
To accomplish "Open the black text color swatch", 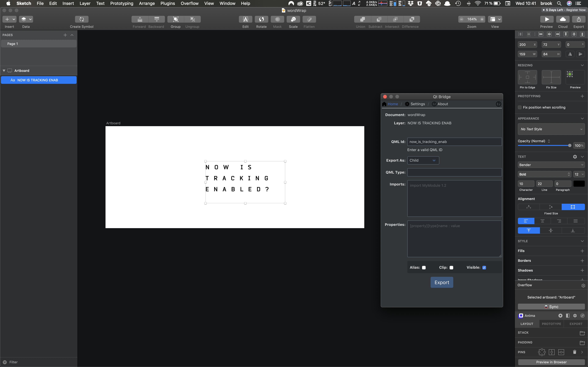I will pyautogui.click(x=579, y=184).
